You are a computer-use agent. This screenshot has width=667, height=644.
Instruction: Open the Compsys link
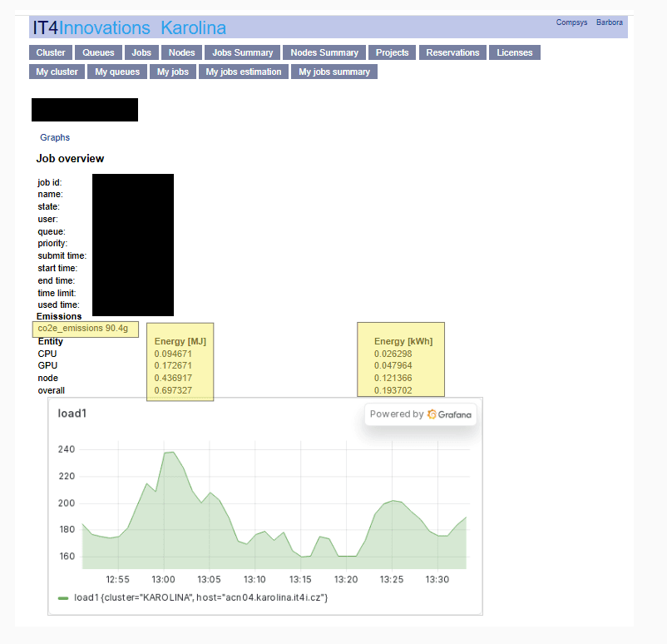tap(571, 22)
